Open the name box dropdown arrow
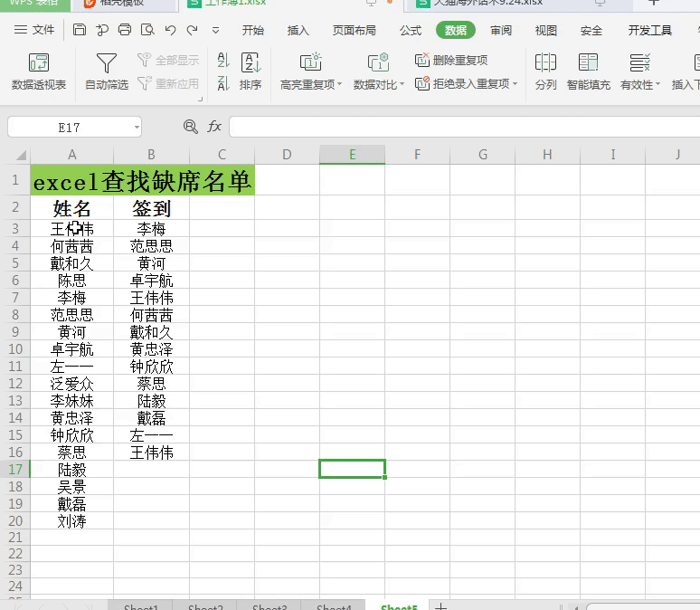700x610 pixels. [x=137, y=128]
